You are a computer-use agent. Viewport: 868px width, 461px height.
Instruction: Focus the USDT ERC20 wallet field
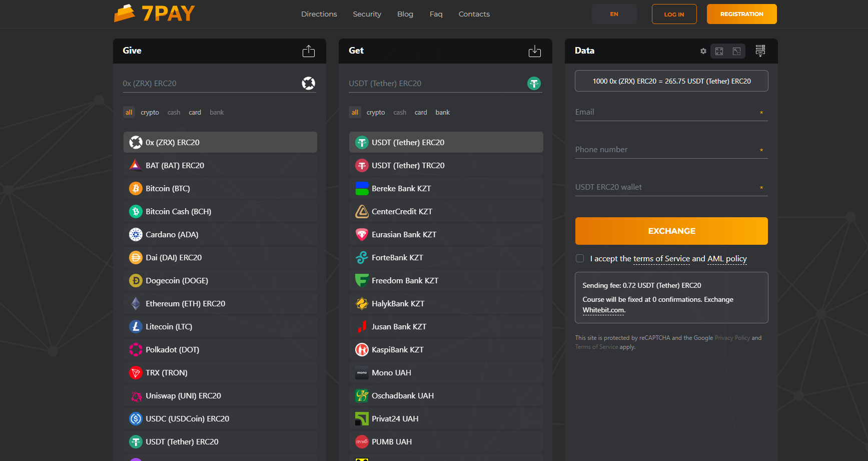click(671, 187)
